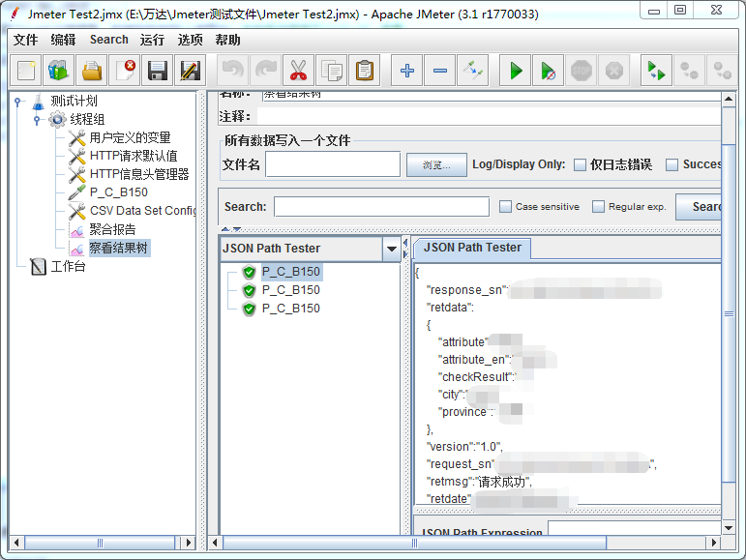Collapse the 测试计划 tree node handle
This screenshot has width=746, height=560.
point(18,102)
